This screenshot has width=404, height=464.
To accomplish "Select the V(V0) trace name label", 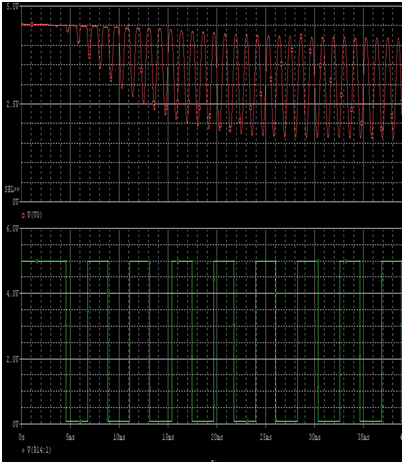I will (x=35, y=216).
